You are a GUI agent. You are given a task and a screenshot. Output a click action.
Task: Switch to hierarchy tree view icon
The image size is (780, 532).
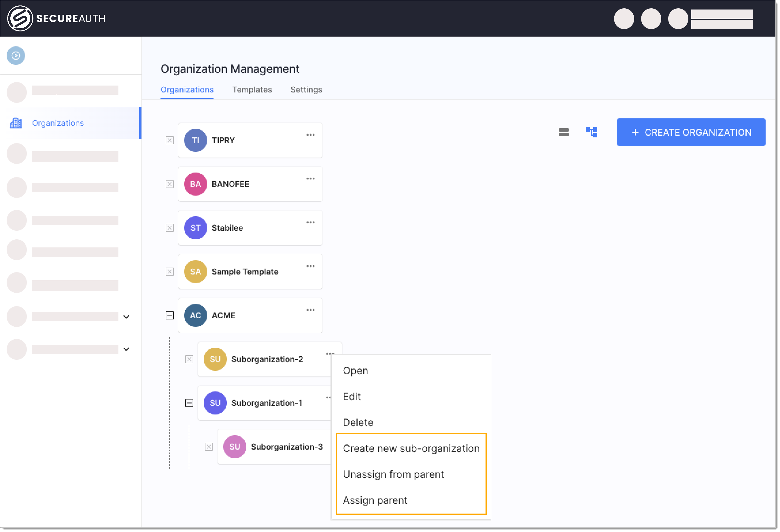pyautogui.click(x=591, y=132)
